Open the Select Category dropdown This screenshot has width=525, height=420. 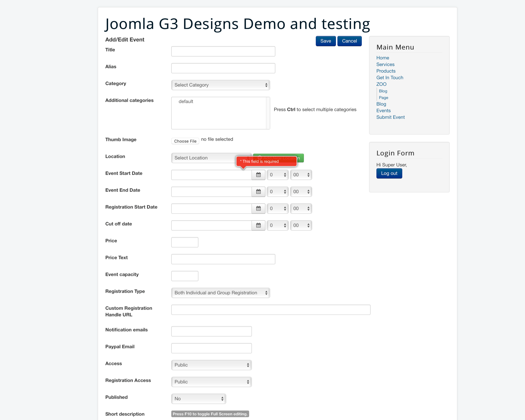[220, 85]
